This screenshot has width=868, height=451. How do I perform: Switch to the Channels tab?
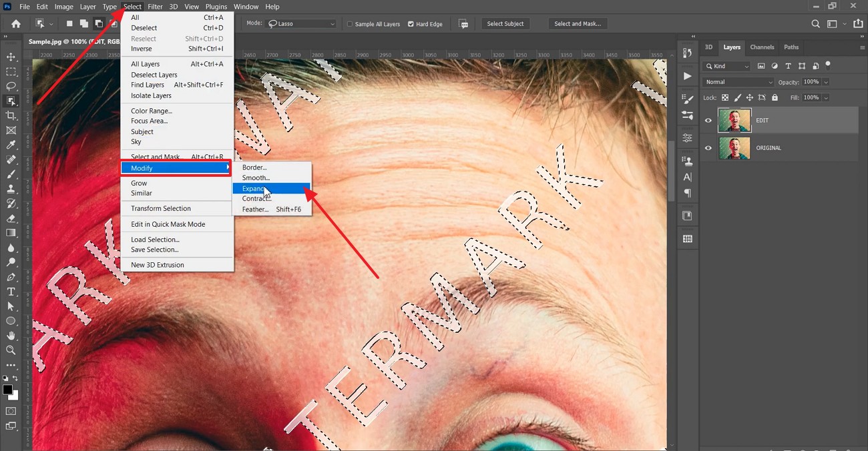(x=762, y=47)
